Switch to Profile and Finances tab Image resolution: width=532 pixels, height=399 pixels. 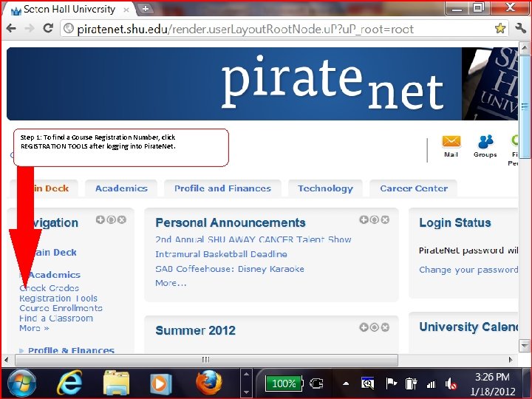222,188
